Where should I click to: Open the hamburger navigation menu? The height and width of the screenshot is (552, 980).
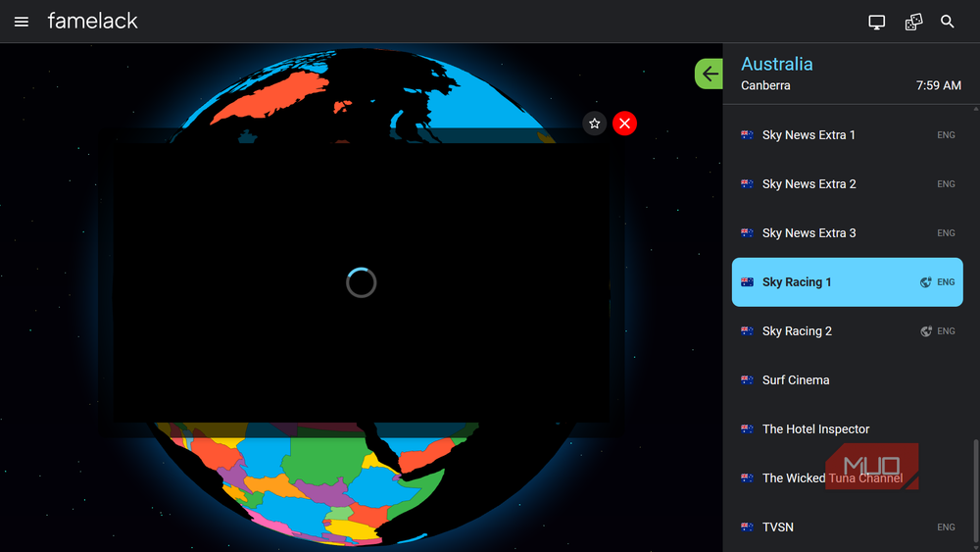click(22, 22)
